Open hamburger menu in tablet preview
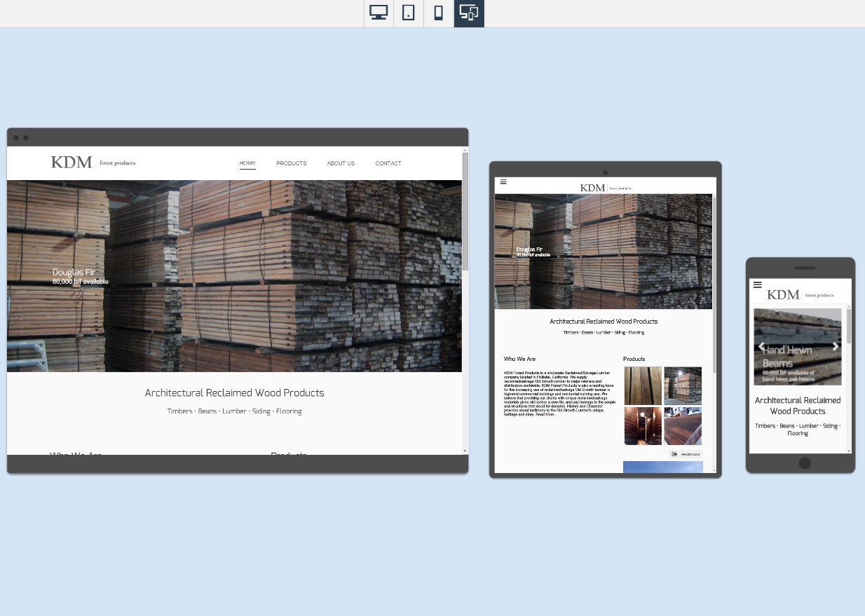Viewport: 865px width, 616px height. [503, 182]
